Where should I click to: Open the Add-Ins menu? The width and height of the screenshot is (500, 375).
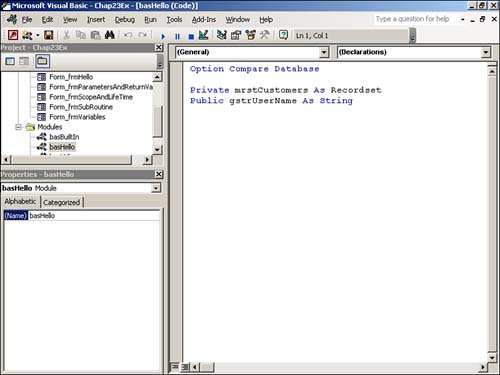coord(204,20)
